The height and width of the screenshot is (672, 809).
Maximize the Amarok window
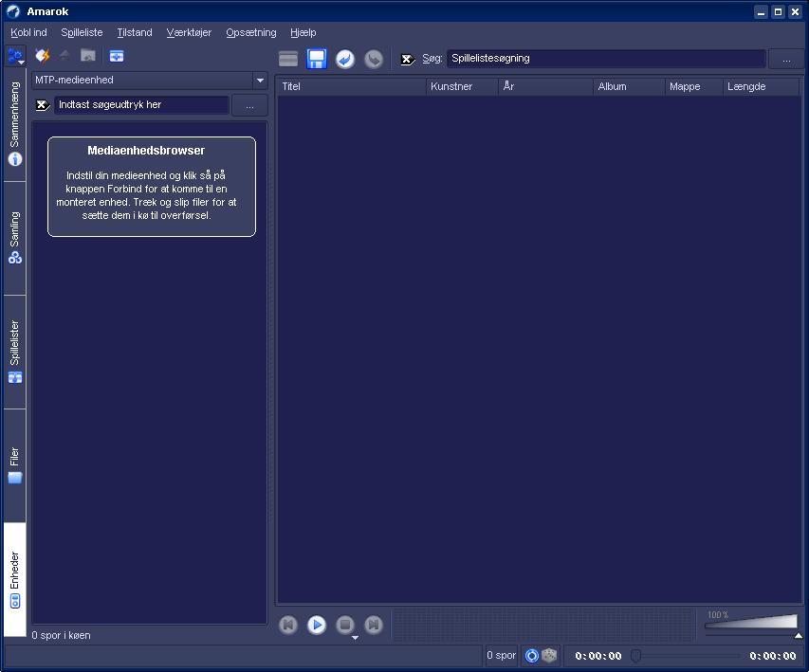(778, 12)
